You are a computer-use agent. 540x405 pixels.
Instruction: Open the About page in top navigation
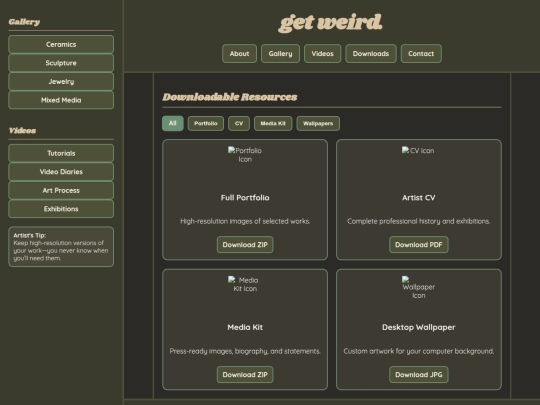click(x=239, y=54)
